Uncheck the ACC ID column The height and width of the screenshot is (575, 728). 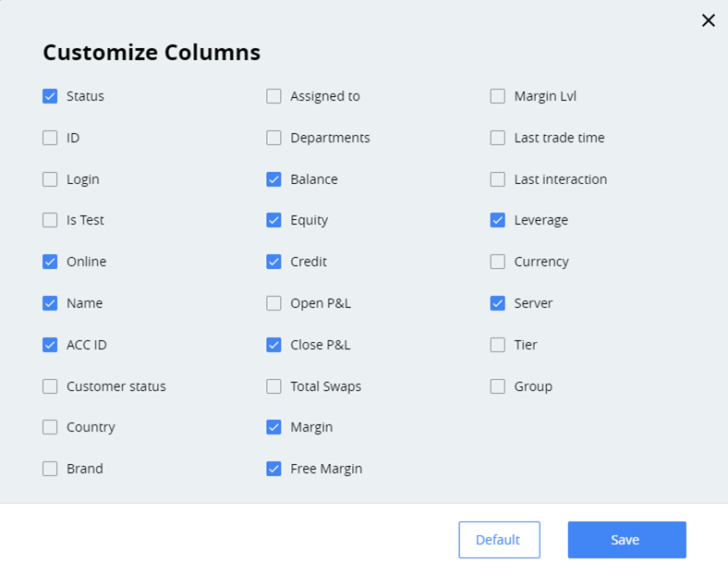50,345
